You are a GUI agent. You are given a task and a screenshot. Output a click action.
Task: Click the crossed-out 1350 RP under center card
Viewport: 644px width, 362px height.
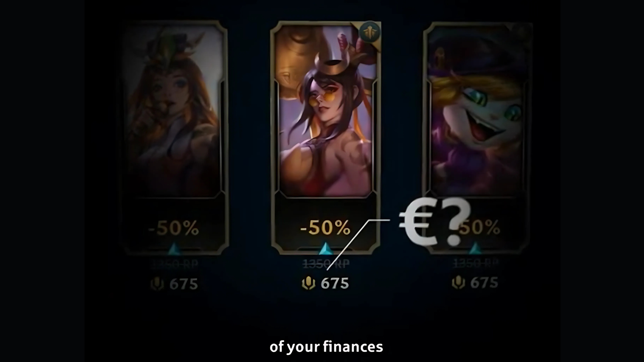pos(326,264)
